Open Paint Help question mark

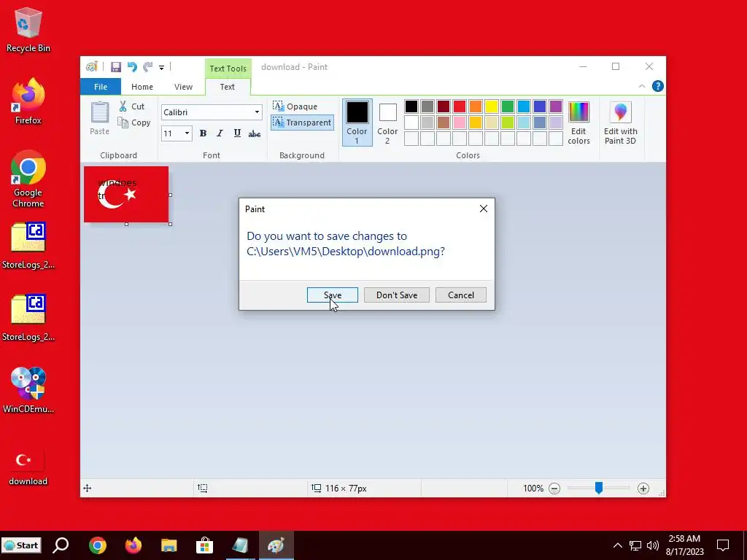(x=657, y=86)
